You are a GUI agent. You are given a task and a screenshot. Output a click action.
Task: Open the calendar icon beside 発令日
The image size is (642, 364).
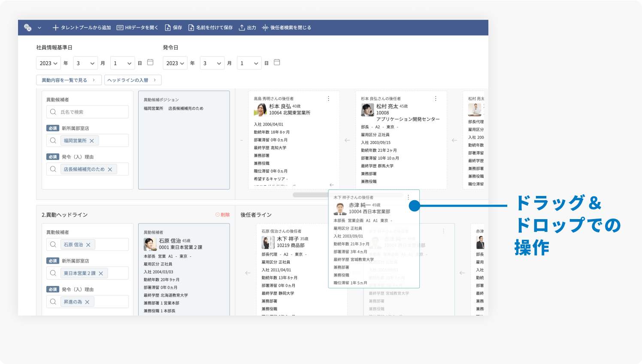[x=276, y=62]
